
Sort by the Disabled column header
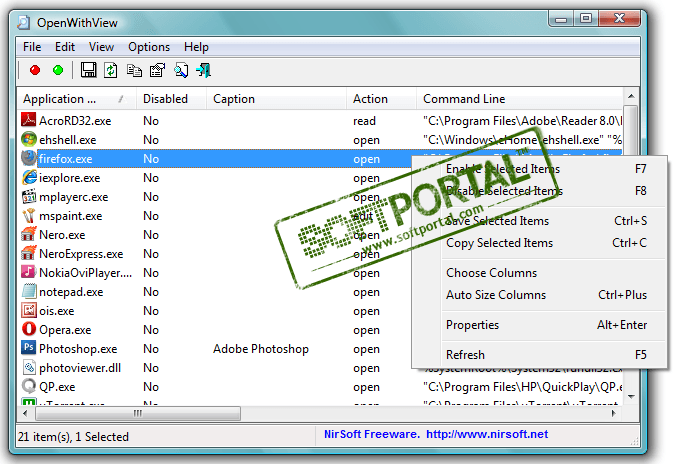pos(171,99)
